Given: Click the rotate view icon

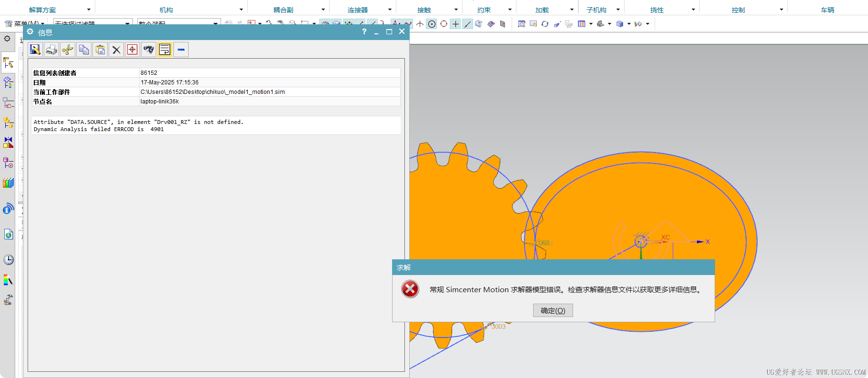Looking at the screenshot, I should 545,24.
